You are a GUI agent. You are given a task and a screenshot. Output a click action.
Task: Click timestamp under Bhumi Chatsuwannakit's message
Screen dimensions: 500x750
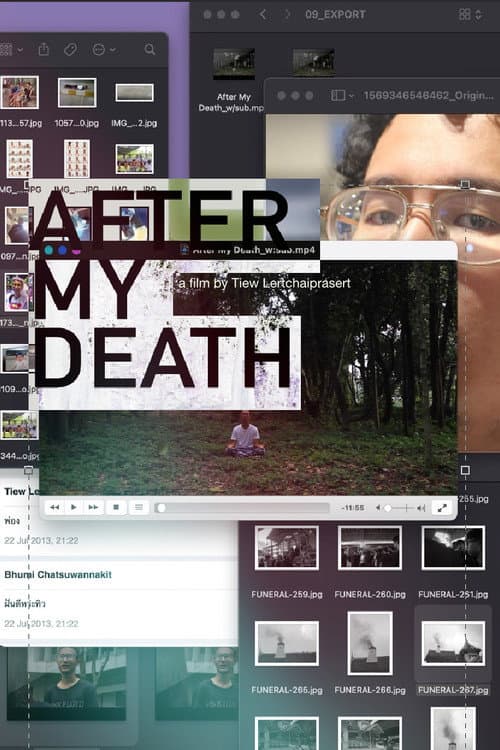tap(41, 624)
